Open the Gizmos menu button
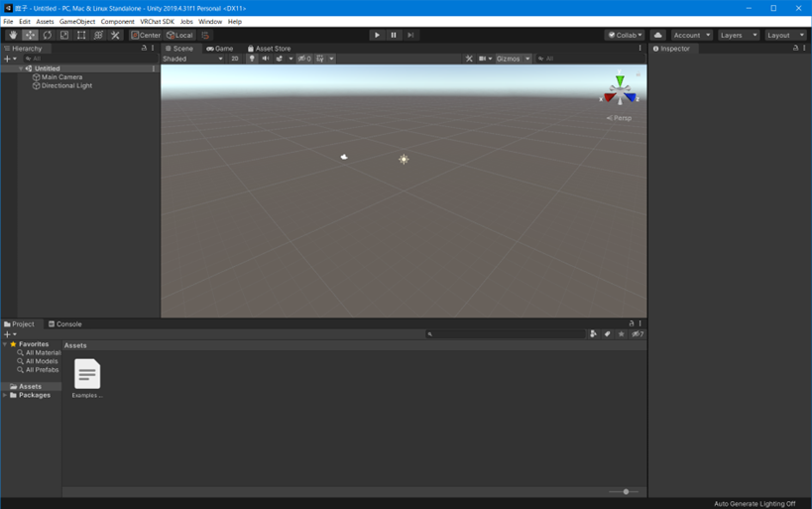Image resolution: width=812 pixels, height=509 pixels. [x=509, y=59]
